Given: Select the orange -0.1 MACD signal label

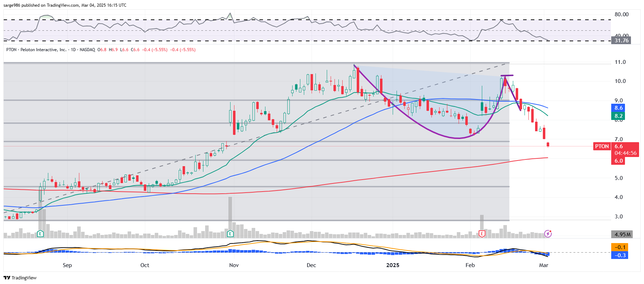Looking at the screenshot, I should [620, 247].
